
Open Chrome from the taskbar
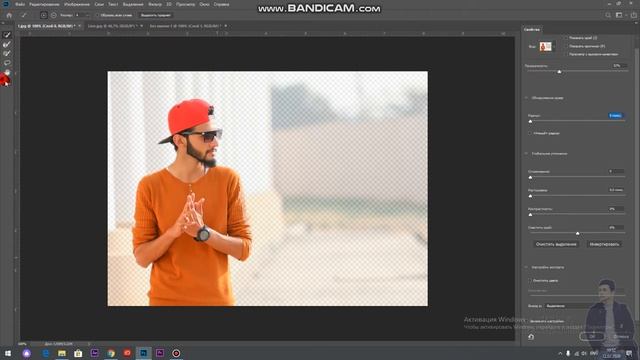[111, 353]
